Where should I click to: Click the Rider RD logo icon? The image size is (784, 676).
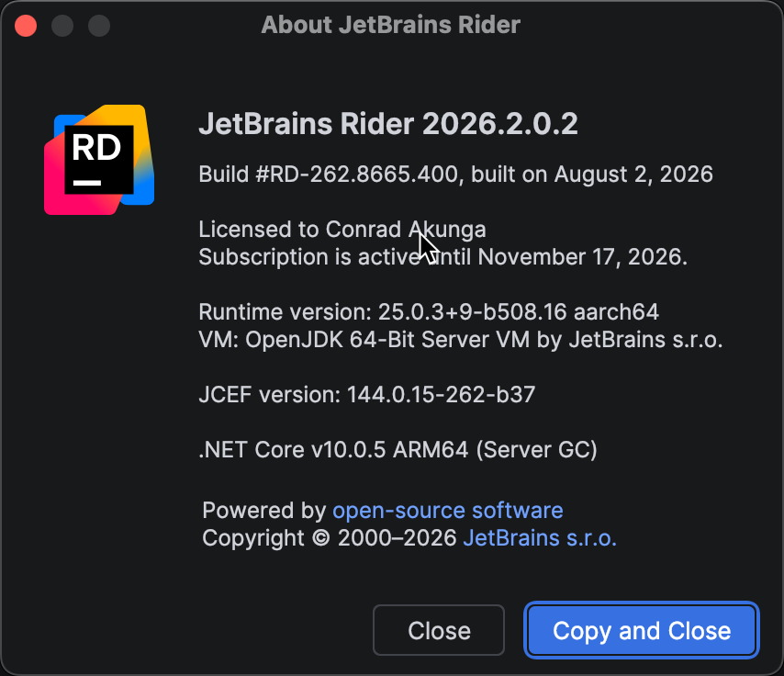point(99,160)
